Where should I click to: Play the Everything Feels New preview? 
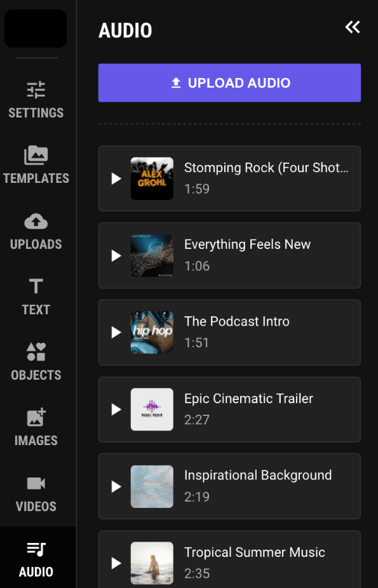pyautogui.click(x=116, y=256)
